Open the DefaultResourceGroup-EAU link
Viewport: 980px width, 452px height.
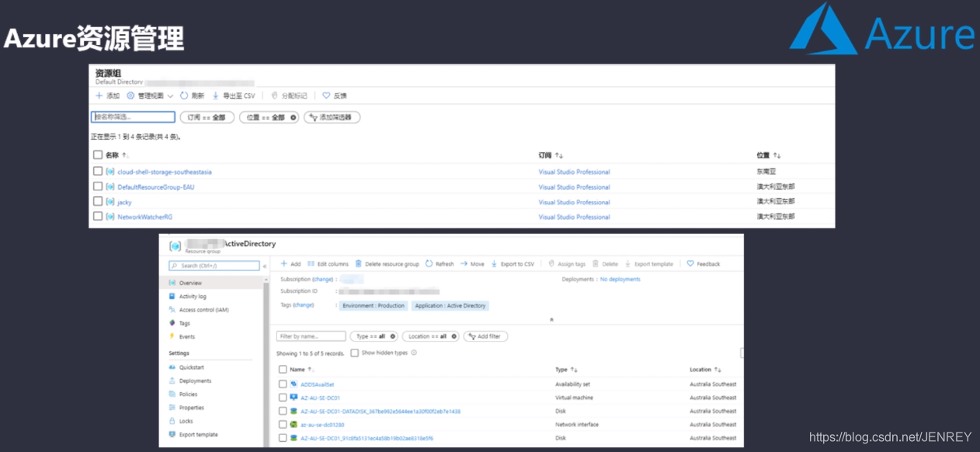pos(156,187)
